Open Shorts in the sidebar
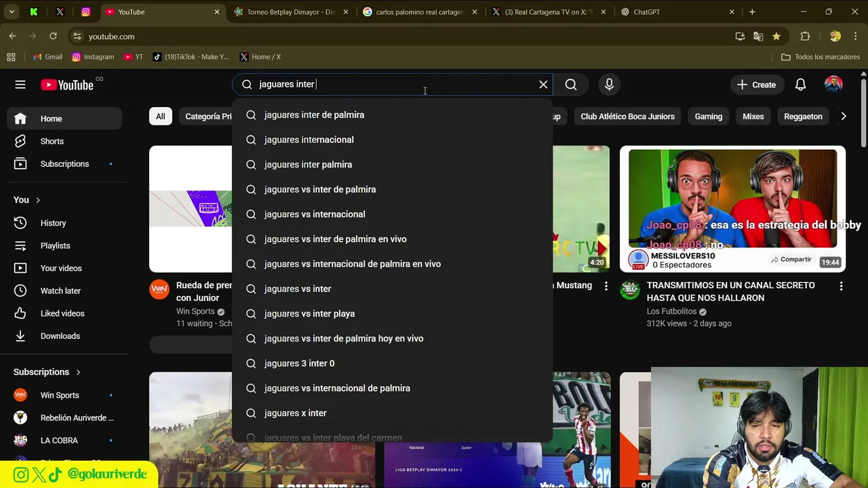Viewport: 868px width, 488px height. coord(65,141)
